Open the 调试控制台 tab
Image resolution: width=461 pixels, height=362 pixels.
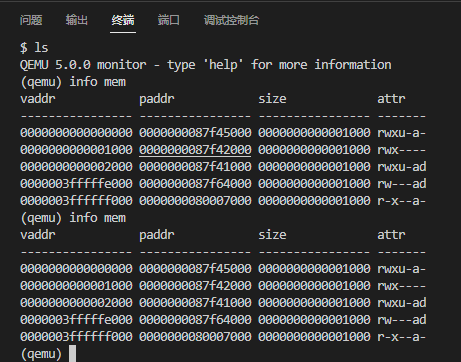point(231,20)
